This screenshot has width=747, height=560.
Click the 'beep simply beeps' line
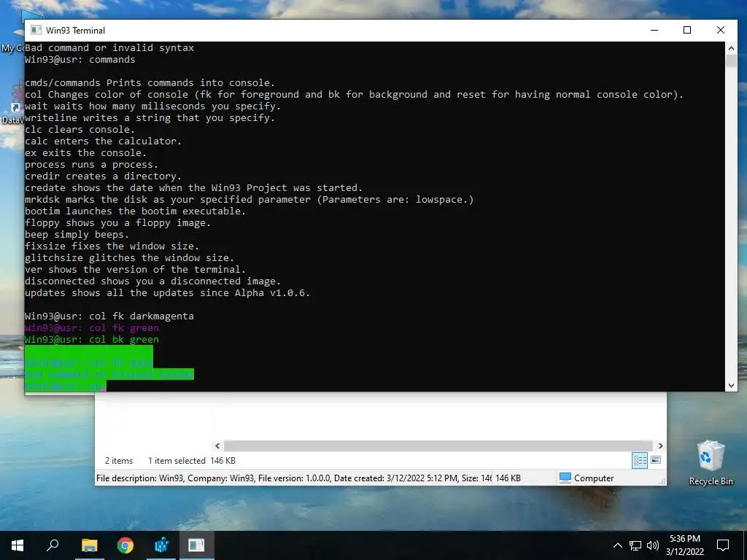point(77,234)
